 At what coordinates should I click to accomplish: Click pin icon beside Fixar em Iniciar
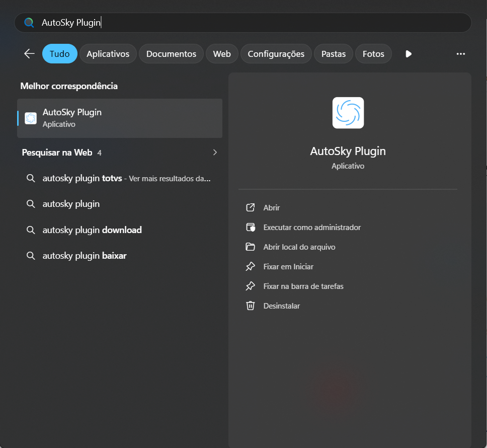pyautogui.click(x=251, y=267)
